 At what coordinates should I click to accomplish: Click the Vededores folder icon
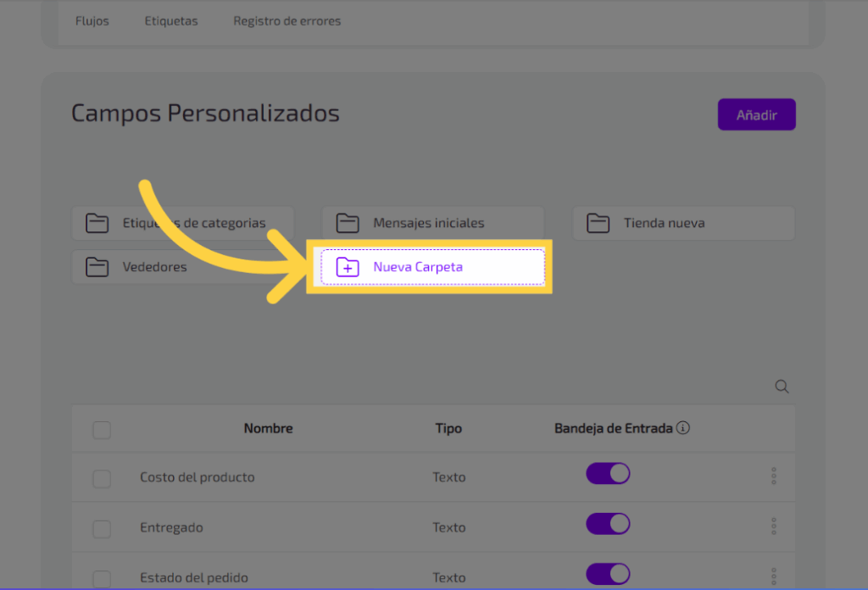pyautogui.click(x=97, y=267)
